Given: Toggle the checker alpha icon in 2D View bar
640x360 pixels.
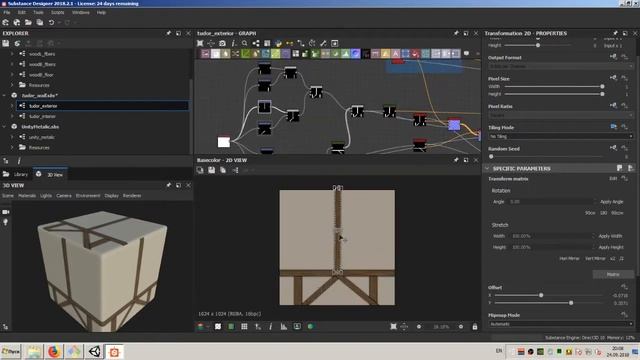Looking at the screenshot, I should 218,327.
